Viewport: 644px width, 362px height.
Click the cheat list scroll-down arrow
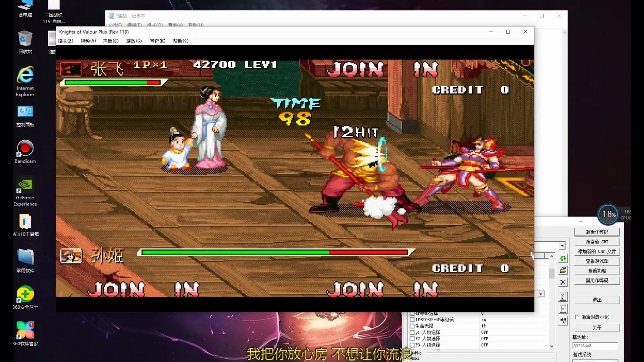552,346
